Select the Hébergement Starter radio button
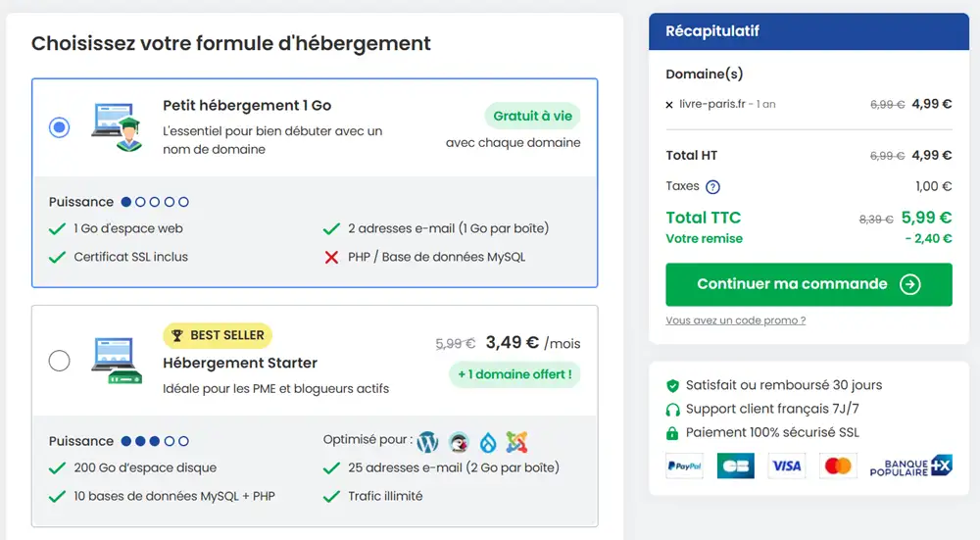Screen dimensions: 980x540 [60, 361]
